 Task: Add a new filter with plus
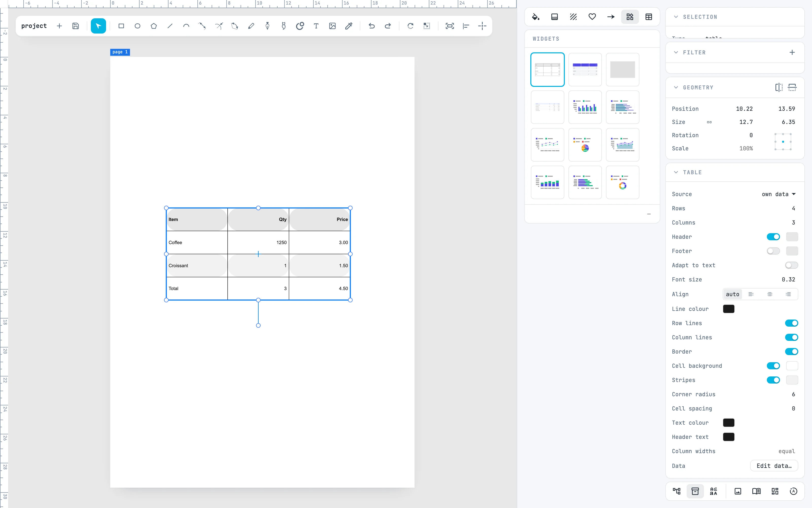(x=792, y=52)
